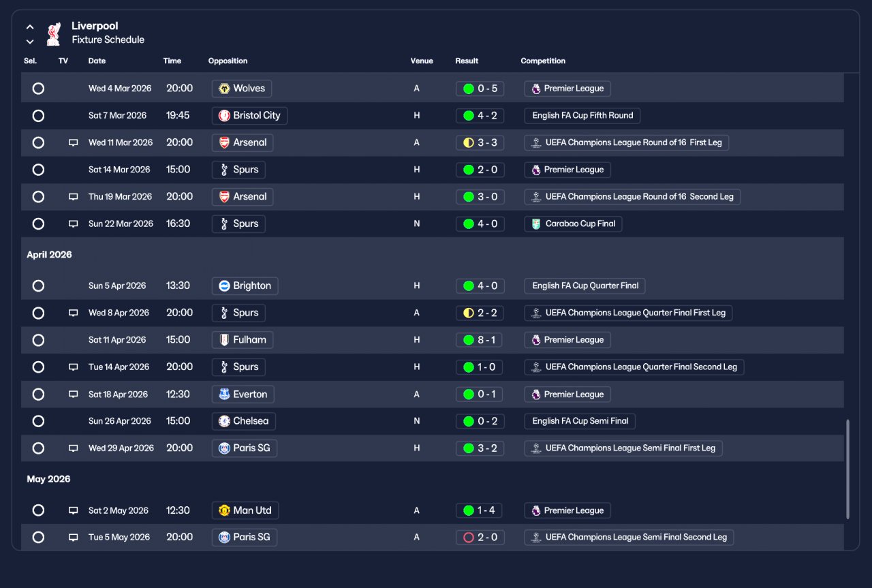View the 4 - 2 result against Bristol City
This screenshot has width=872, height=588.
tap(480, 116)
